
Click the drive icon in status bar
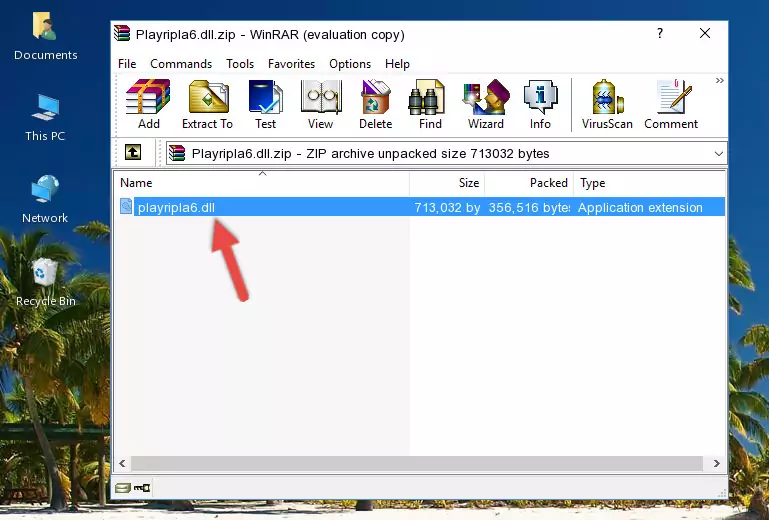(123, 488)
